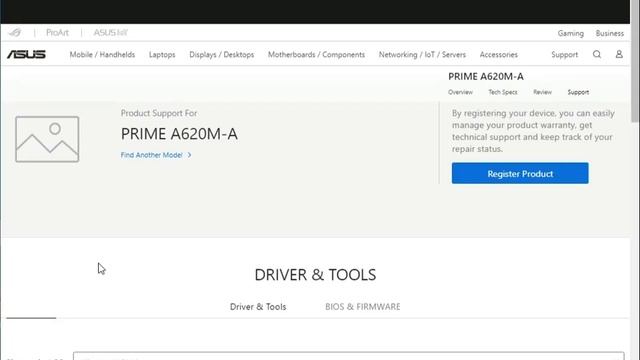Click the PRIME A620M-A header title
Screen dimensions: 640x360
tap(486, 76)
